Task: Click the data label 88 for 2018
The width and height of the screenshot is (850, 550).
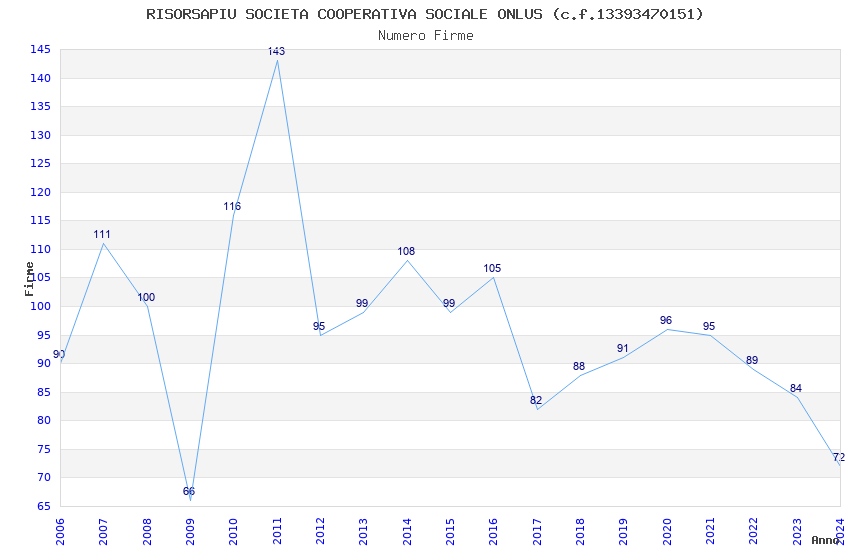Action: (x=579, y=366)
